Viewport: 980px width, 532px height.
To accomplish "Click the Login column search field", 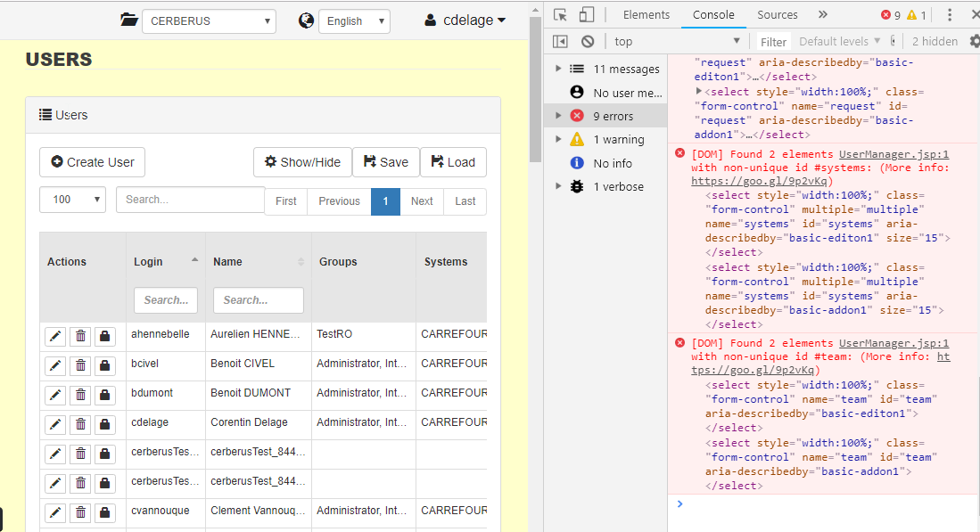I will point(165,300).
